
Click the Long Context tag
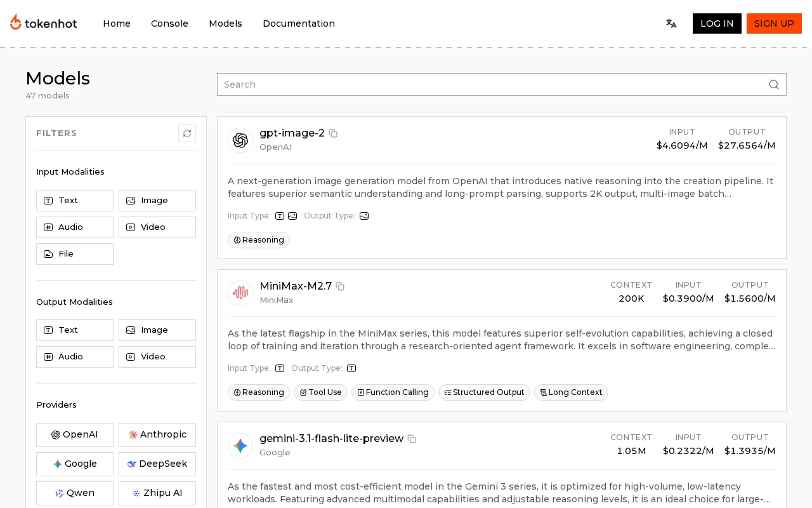point(571,392)
